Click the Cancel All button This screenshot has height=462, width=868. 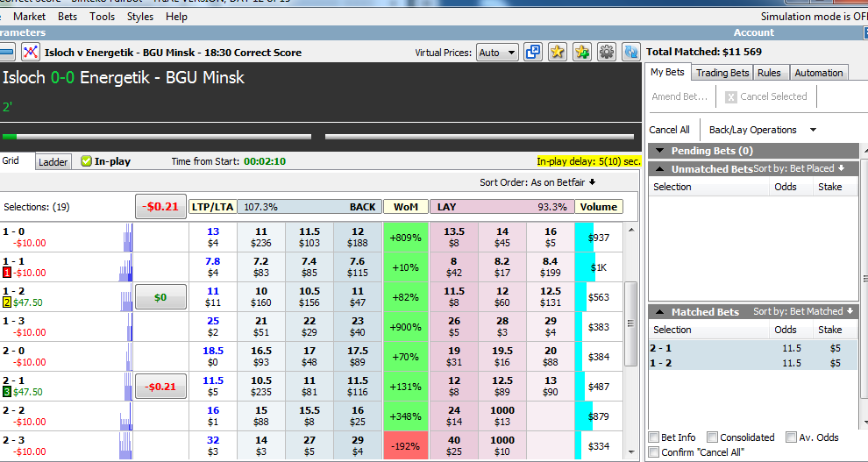pyautogui.click(x=669, y=130)
